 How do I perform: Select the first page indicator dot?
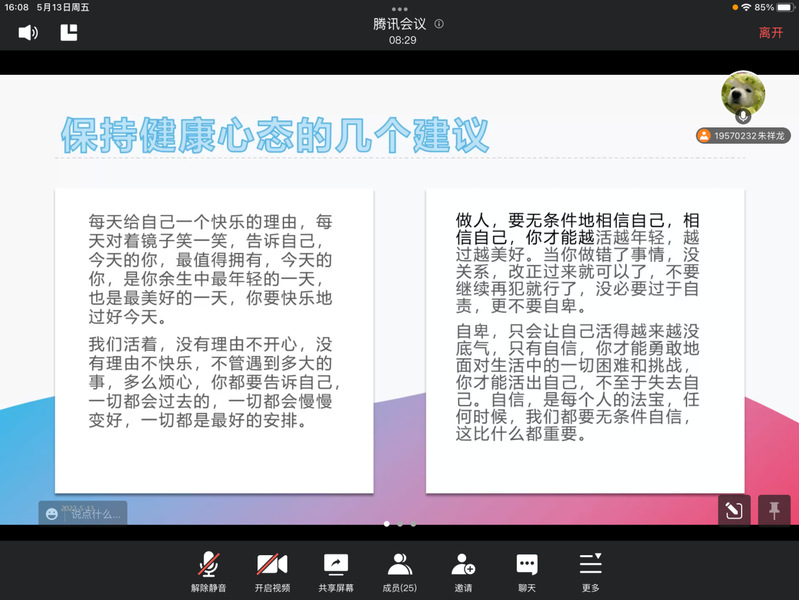coord(387,524)
